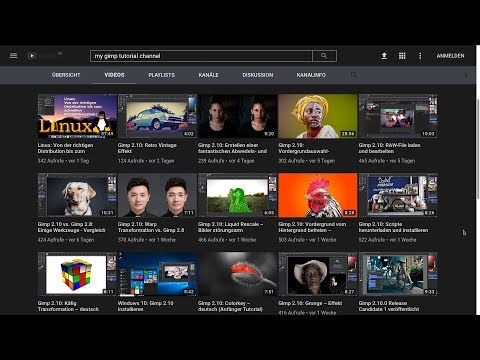The height and width of the screenshot is (360, 480).
Task: Click title 'Gimp 2.10: Vordergrundauswahl'
Action: [304, 148]
